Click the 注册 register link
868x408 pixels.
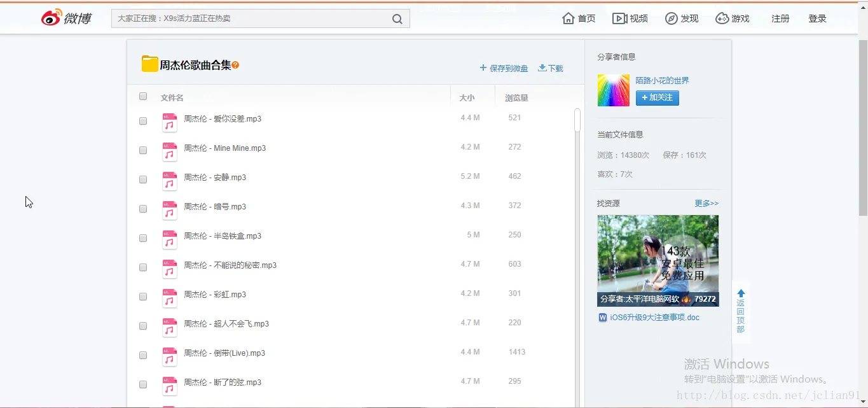[x=780, y=18]
